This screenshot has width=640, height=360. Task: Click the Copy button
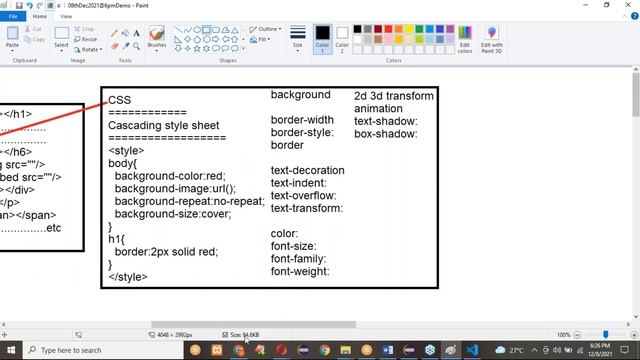(35, 40)
